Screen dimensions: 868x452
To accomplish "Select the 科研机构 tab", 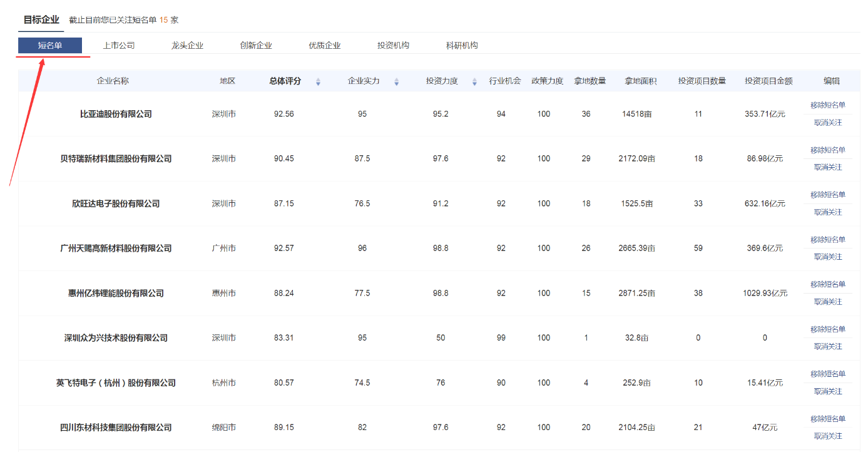I will tap(462, 46).
